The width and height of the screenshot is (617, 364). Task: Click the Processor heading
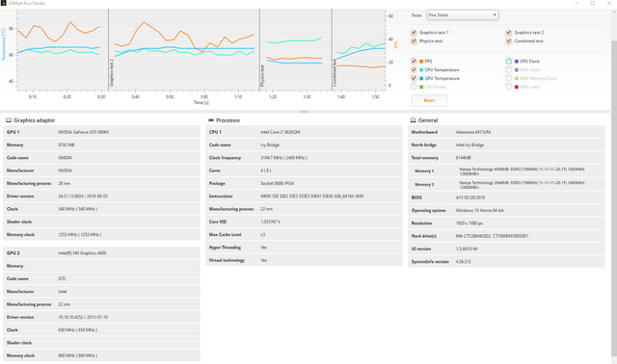228,120
